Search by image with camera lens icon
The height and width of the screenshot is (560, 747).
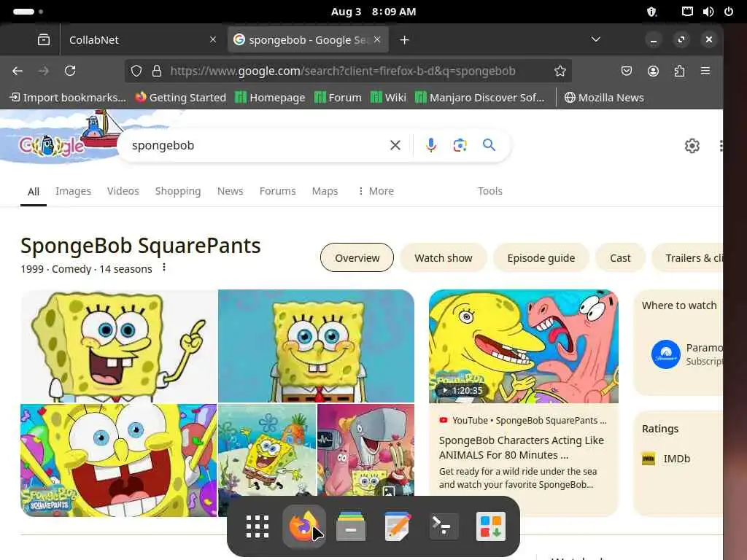click(460, 145)
